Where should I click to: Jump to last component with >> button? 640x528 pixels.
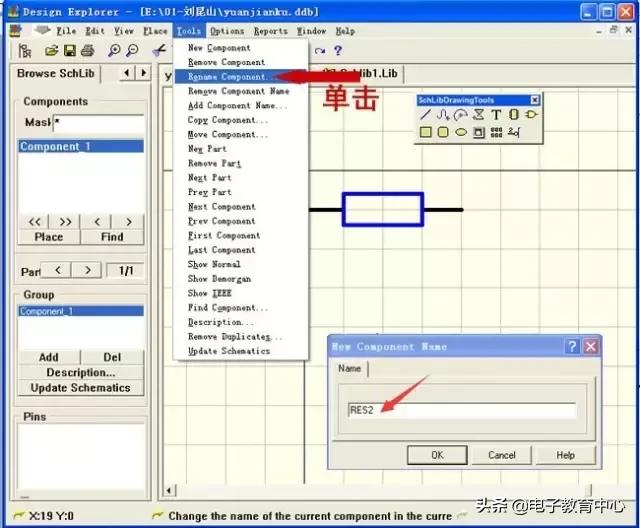coord(65,222)
